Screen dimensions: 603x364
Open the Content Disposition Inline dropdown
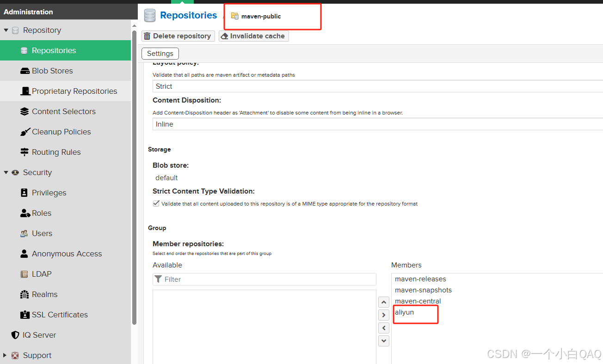click(x=378, y=124)
